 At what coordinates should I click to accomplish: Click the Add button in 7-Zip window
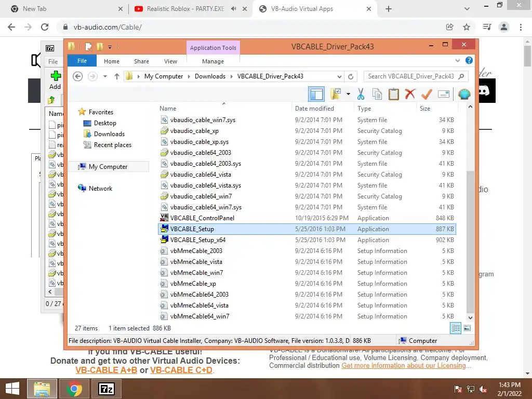coord(55,80)
